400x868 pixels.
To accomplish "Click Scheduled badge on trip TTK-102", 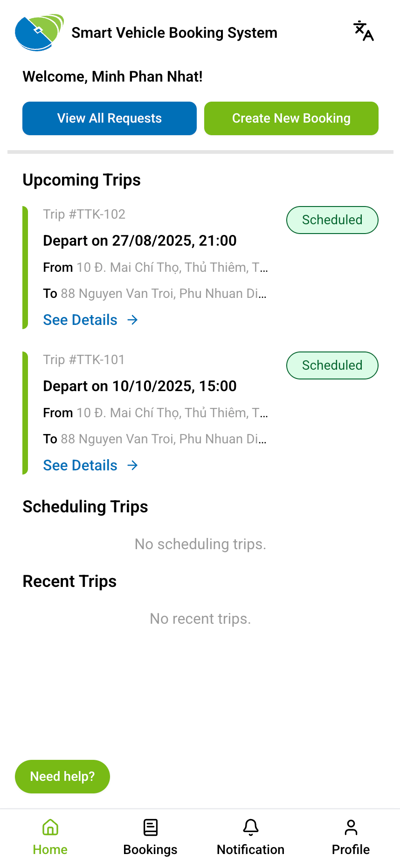I will point(332,220).
